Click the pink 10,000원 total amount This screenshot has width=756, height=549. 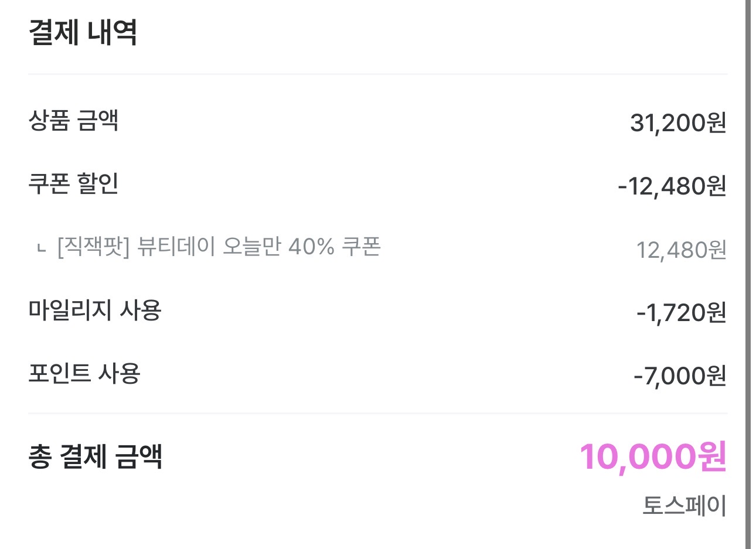pos(653,457)
